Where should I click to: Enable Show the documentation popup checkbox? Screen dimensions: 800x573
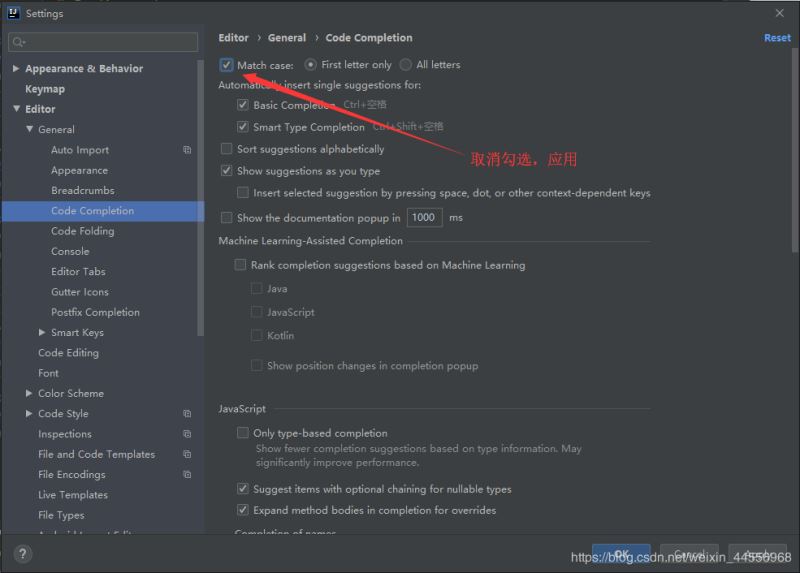227,218
